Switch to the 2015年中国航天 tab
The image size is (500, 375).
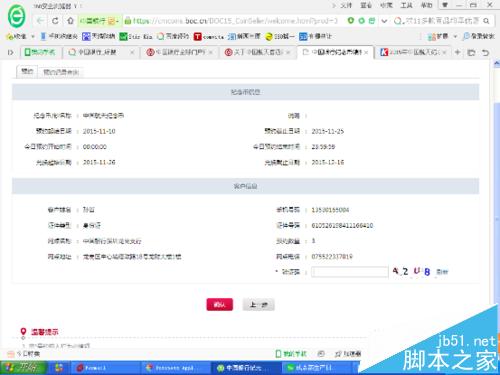pyautogui.click(x=412, y=52)
